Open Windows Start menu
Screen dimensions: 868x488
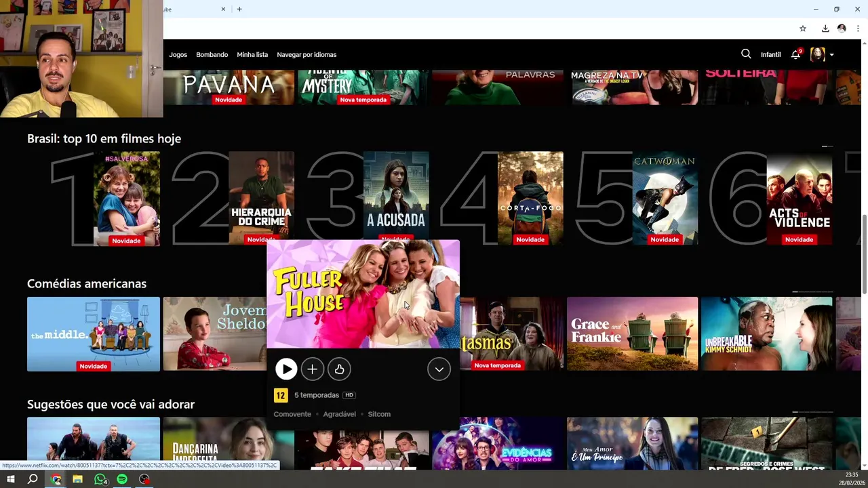[x=11, y=479]
